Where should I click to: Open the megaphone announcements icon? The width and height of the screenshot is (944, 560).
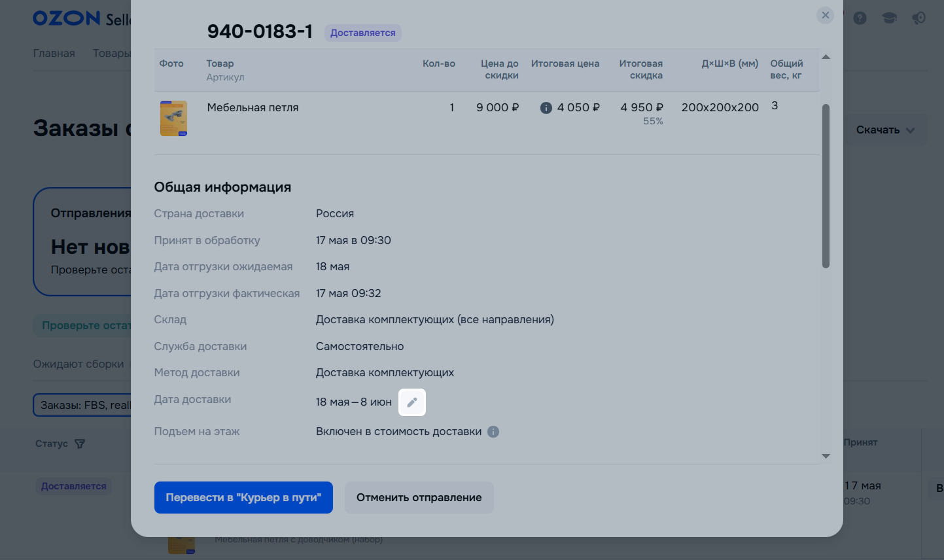919,18
